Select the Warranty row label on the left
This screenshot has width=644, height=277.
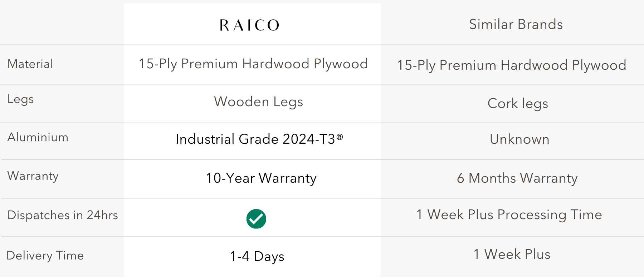pyautogui.click(x=33, y=176)
